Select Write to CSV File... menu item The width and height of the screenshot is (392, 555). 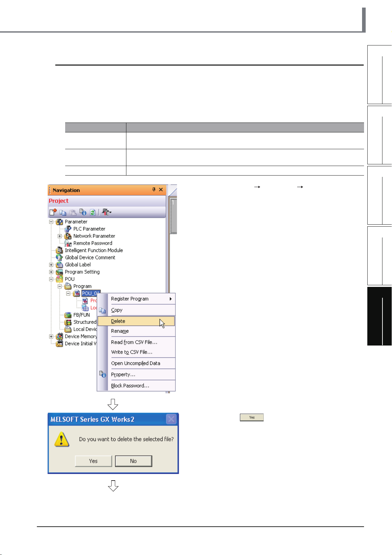click(x=137, y=352)
